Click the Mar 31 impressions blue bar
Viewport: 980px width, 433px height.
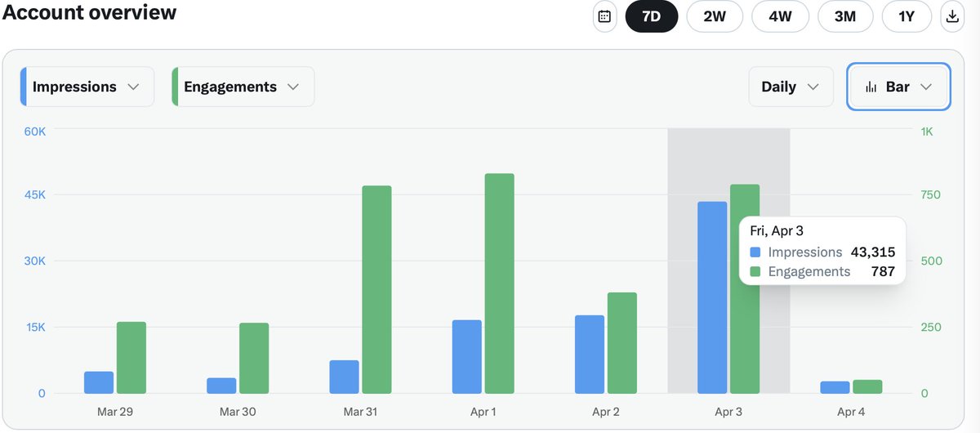coord(345,377)
